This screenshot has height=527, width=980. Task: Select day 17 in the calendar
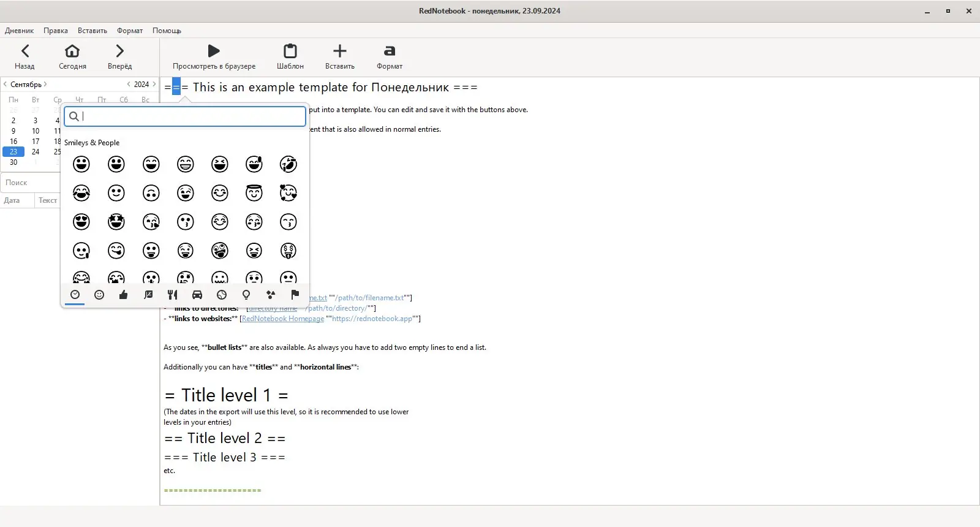click(36, 142)
